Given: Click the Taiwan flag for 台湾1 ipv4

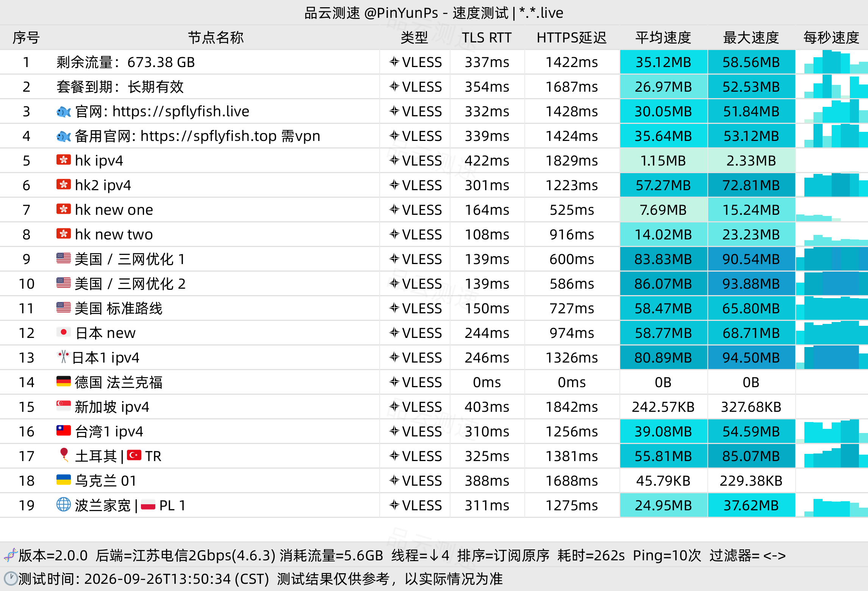Looking at the screenshot, I should click(64, 431).
